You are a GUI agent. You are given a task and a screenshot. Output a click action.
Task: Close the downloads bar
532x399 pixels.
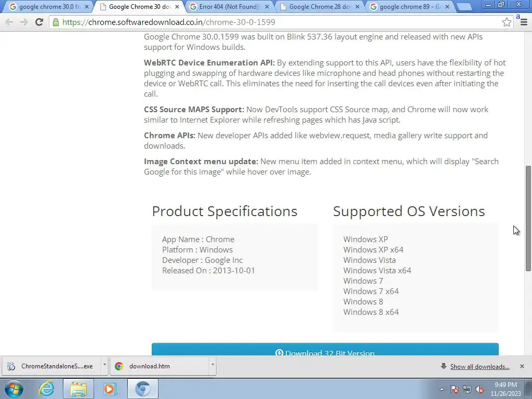coord(522,366)
